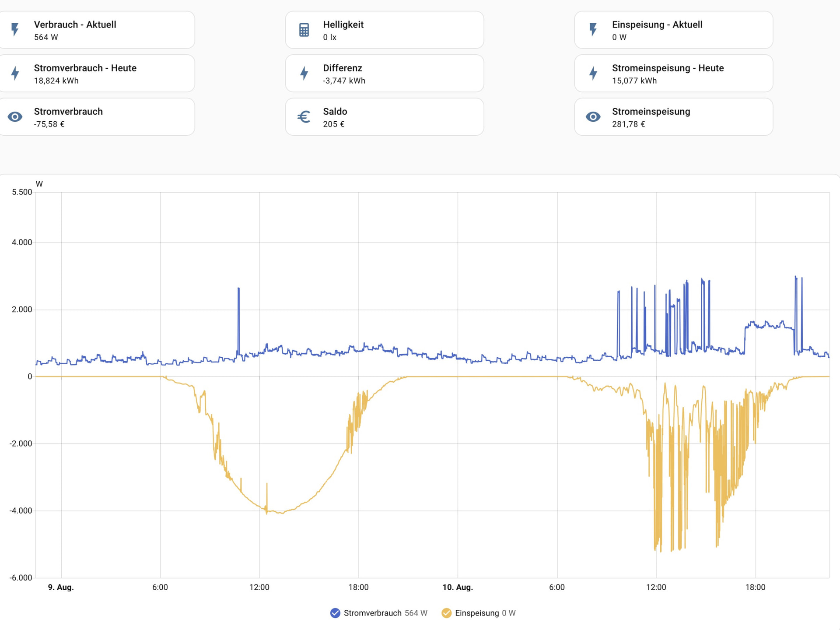This screenshot has width=840, height=630.
Task: Click the 18,824 kWh value
Action: pos(56,81)
